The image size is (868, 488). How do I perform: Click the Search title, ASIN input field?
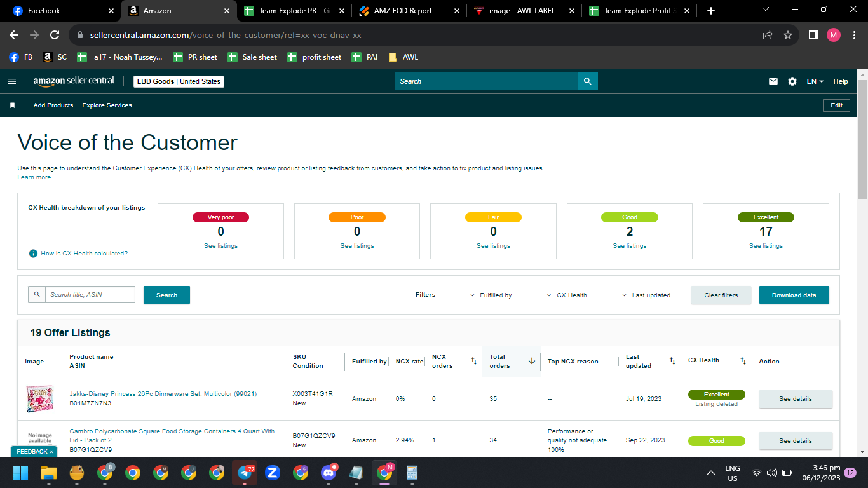pos(90,295)
